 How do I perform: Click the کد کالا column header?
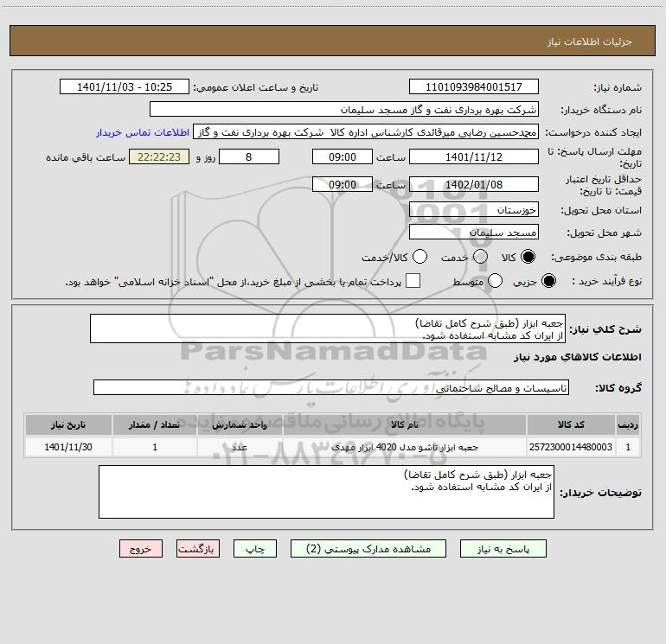click(x=571, y=424)
